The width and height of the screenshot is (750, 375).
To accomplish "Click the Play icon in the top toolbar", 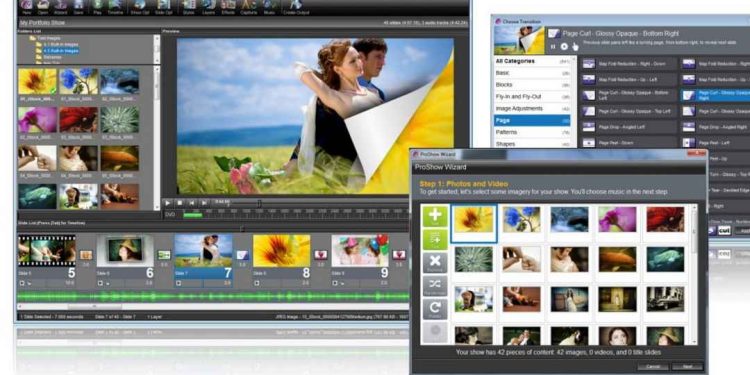I will (x=98, y=6).
